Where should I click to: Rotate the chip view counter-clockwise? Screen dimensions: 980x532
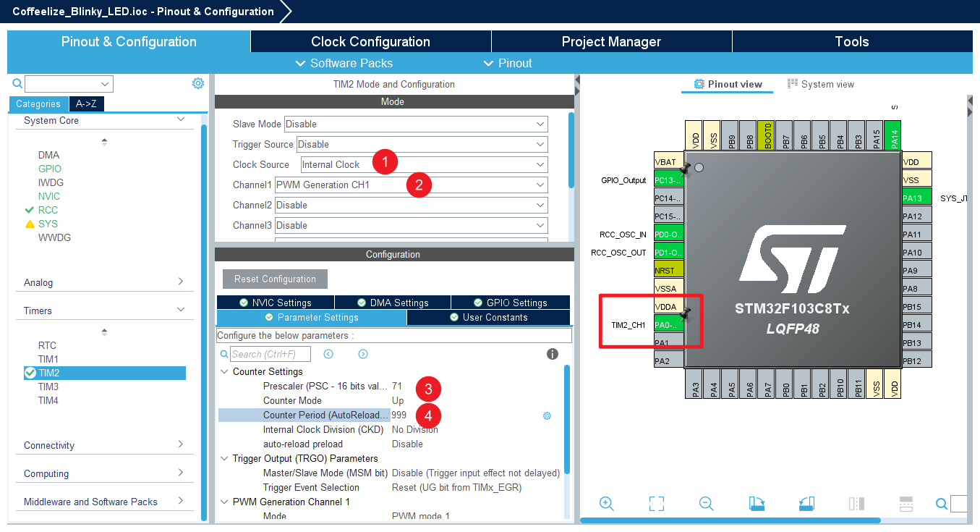pyautogui.click(x=806, y=504)
